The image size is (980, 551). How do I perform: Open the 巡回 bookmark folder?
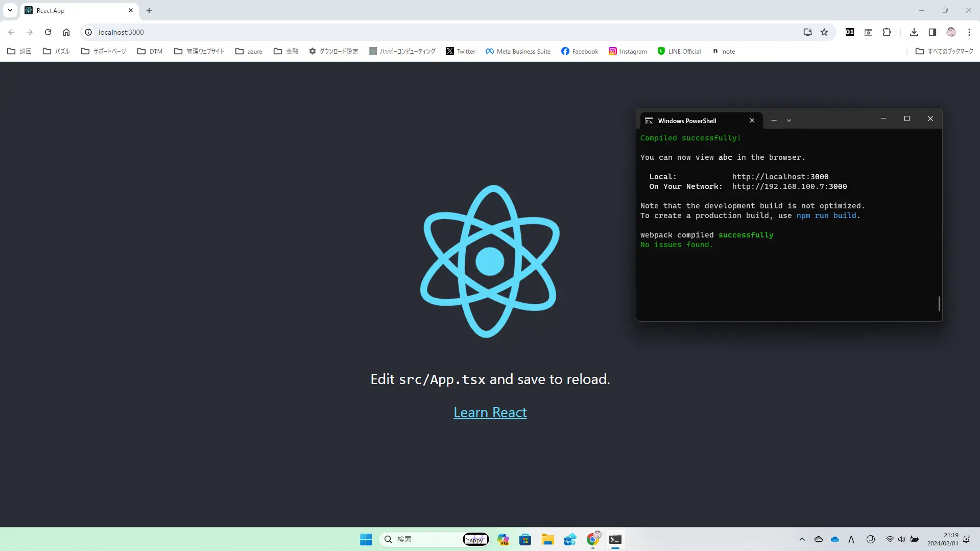19,51
